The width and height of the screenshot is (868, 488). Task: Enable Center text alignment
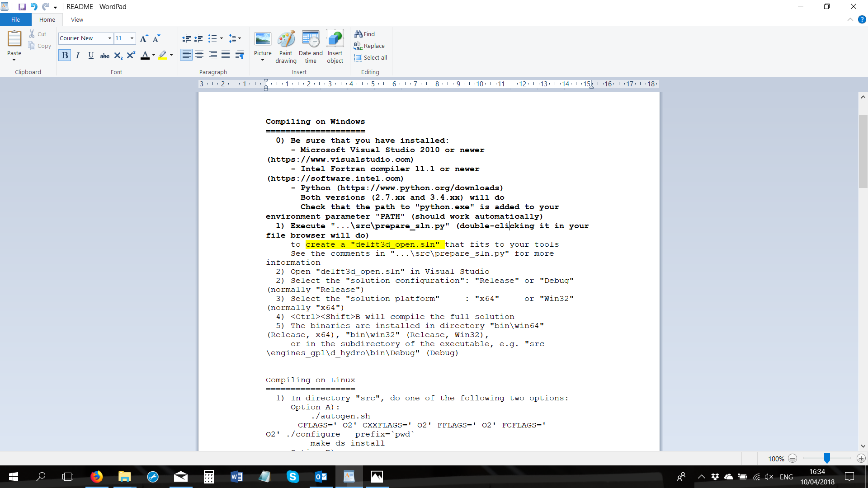199,55
